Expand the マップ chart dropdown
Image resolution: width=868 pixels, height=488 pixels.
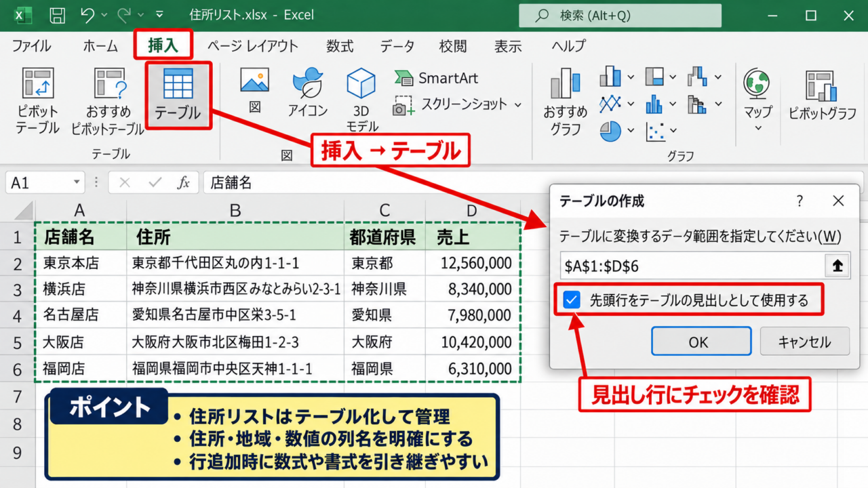758,127
